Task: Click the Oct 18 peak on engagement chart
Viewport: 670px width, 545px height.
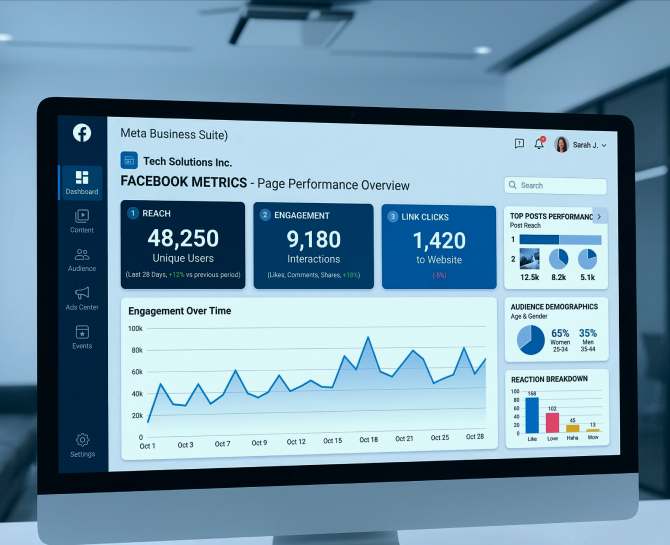Action: coord(368,337)
